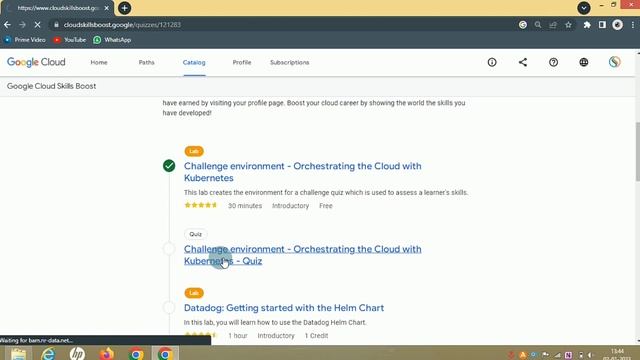Open the YouTube bookmark
The width and height of the screenshot is (640, 360).
click(70, 40)
